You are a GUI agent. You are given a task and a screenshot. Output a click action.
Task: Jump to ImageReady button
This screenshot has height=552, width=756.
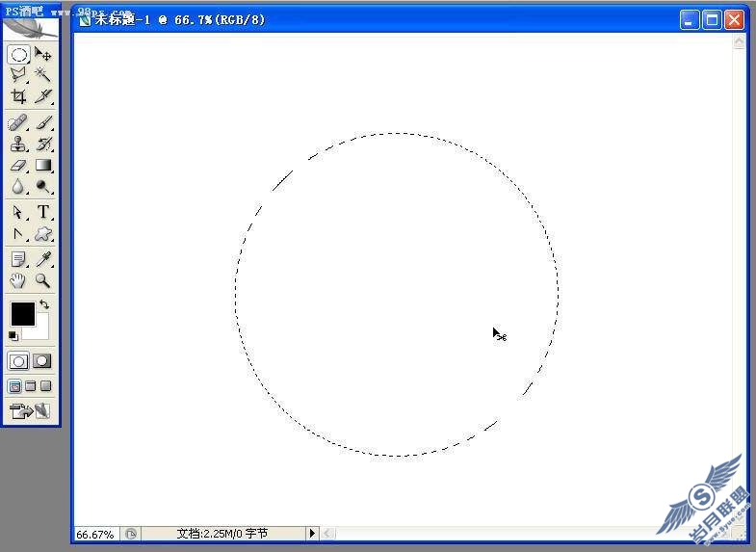pos(30,410)
